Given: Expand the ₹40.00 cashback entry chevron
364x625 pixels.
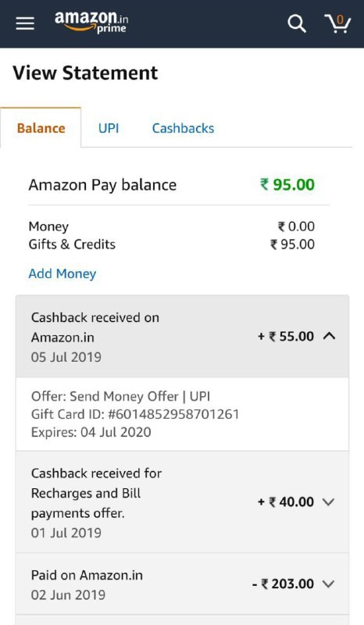Looking at the screenshot, I should point(329,502).
